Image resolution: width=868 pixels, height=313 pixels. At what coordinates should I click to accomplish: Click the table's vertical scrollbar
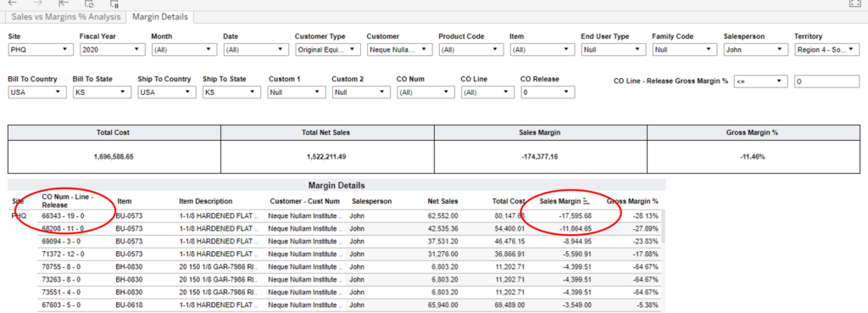(662, 226)
